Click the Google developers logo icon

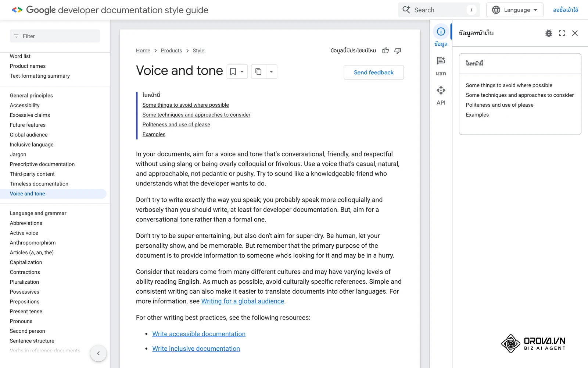(17, 10)
